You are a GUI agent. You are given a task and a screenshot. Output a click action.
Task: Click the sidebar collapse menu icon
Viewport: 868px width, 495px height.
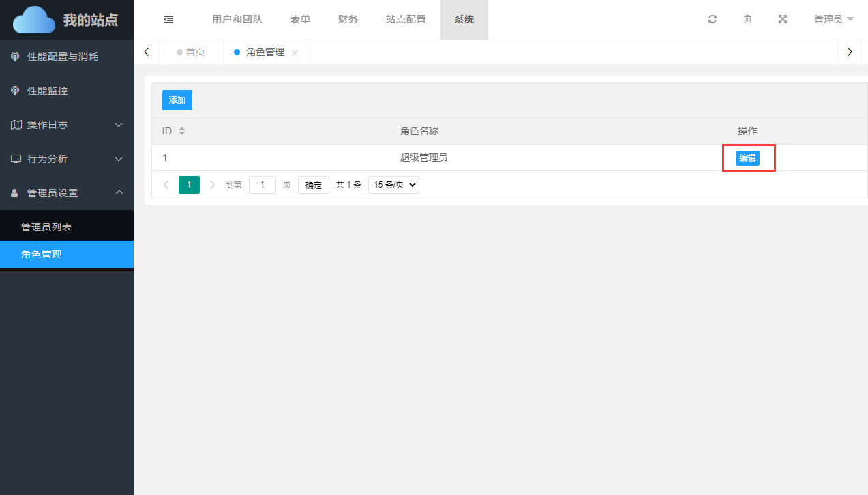click(x=168, y=20)
